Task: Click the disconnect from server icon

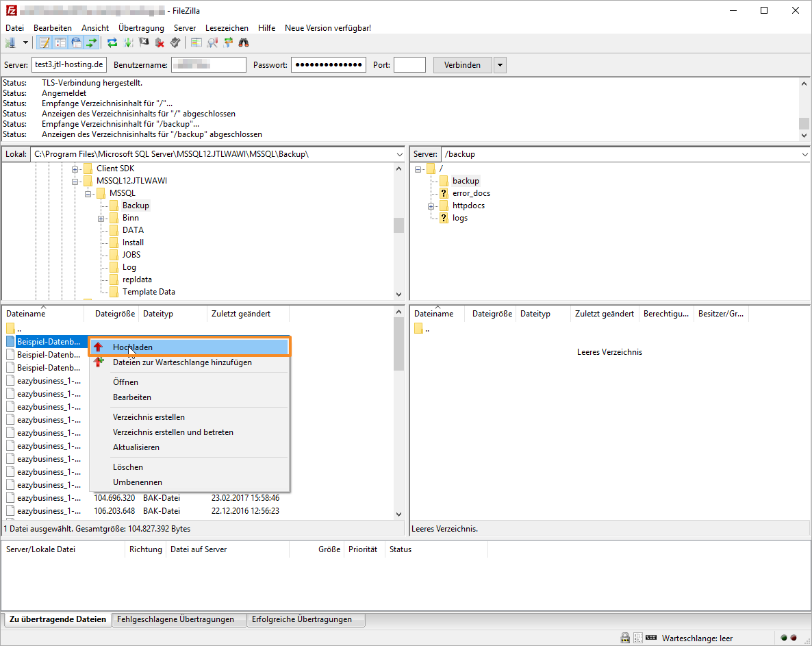Action: tap(160, 43)
